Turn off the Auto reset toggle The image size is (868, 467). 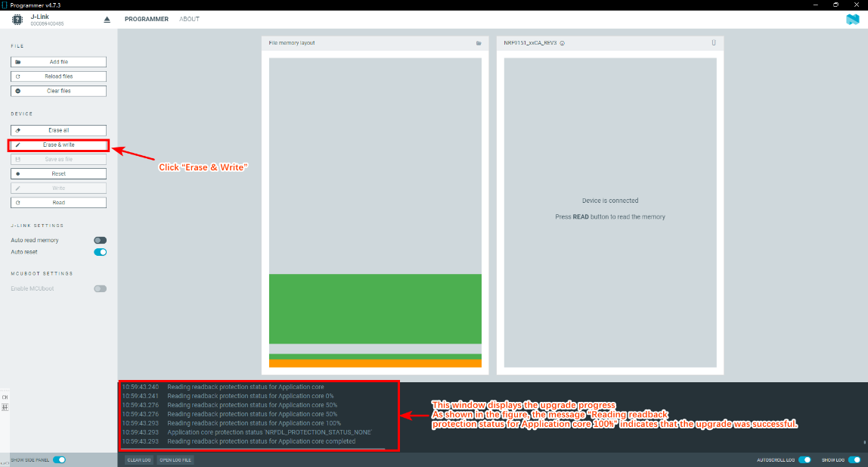pos(101,252)
